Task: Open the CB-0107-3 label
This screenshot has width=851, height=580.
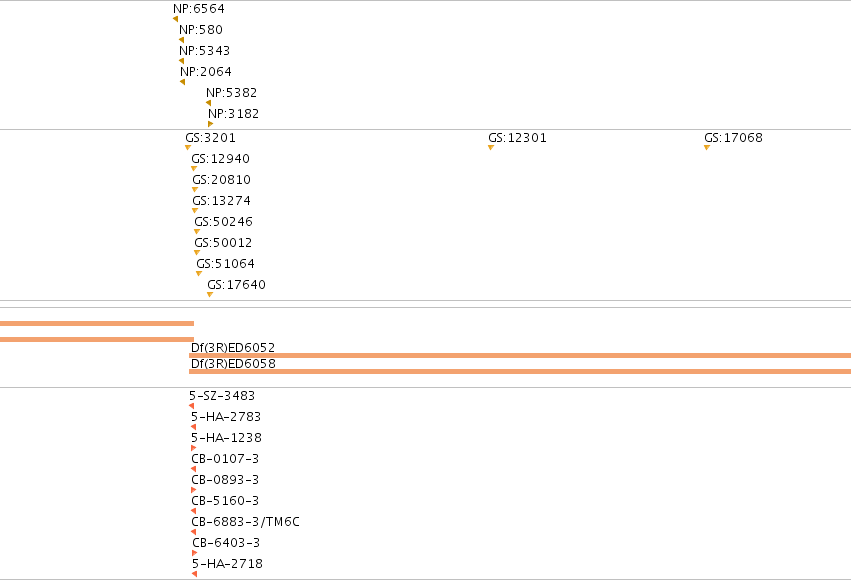Action: [225, 458]
